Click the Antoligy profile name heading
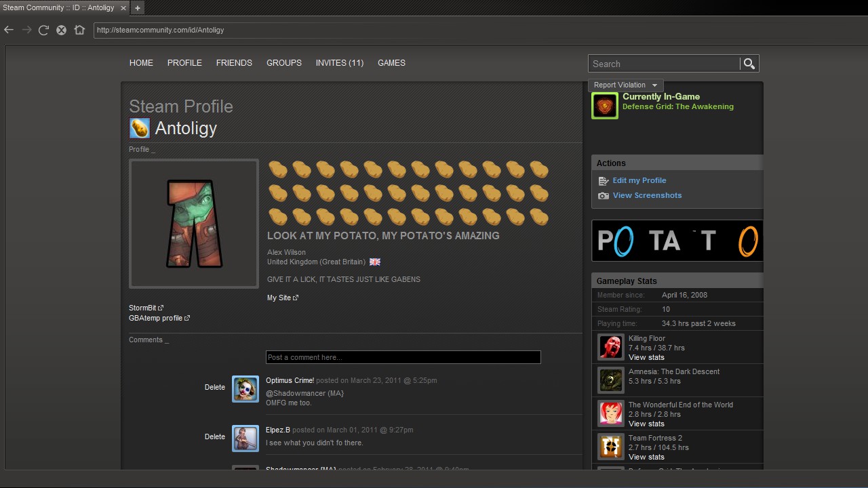The image size is (868, 488). coord(186,128)
